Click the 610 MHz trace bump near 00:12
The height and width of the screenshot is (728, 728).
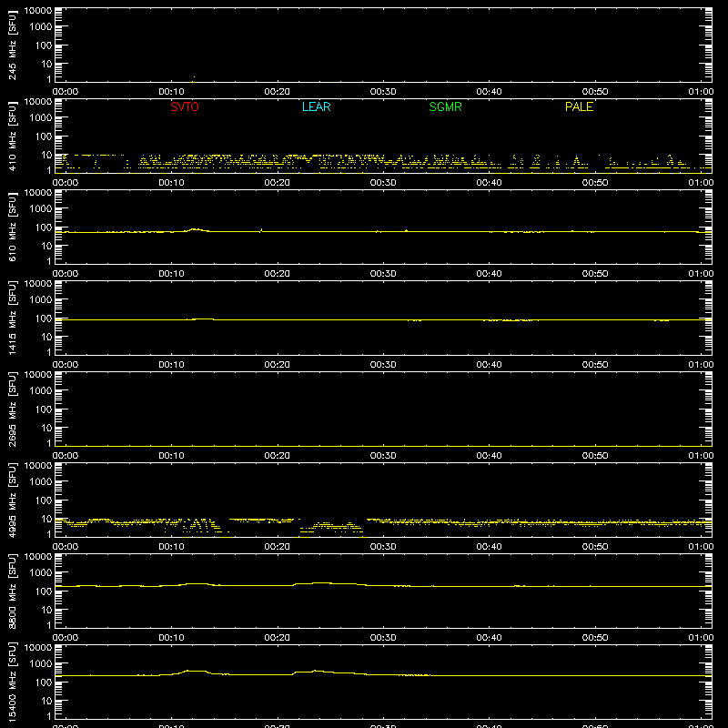coord(196,229)
